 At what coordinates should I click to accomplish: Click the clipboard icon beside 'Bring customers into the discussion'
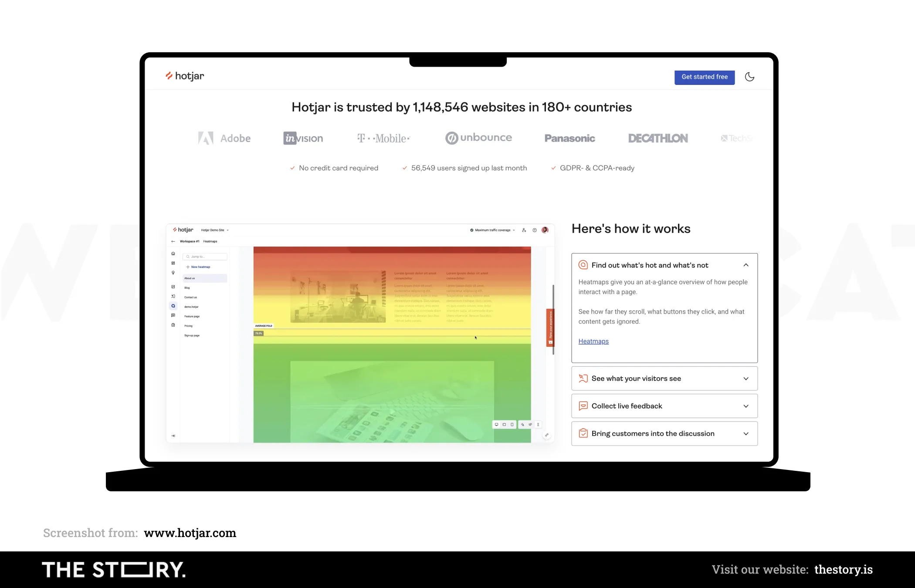coord(583,433)
